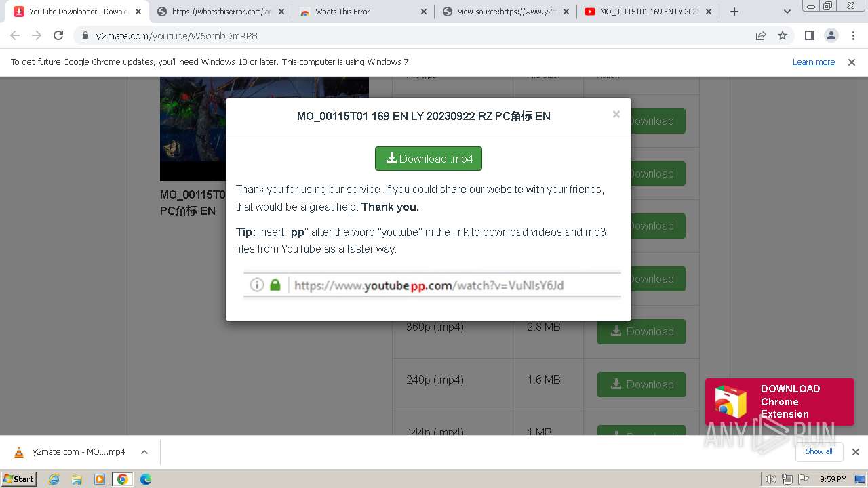View site information lock icon

pos(85,36)
